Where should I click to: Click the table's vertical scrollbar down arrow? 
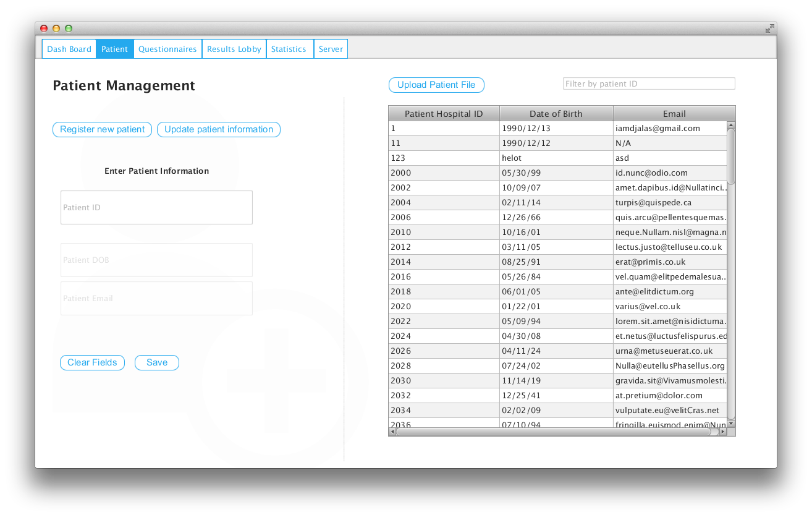[731, 423]
